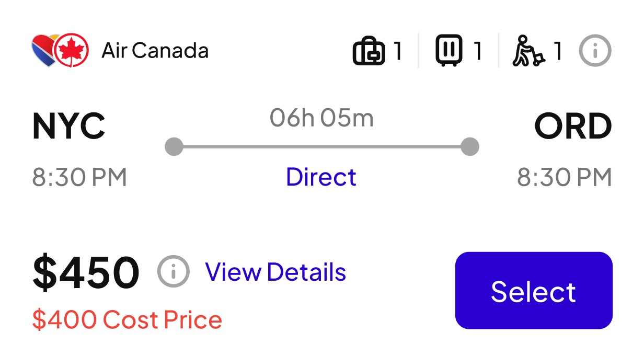Click the $450 ticket price
Screen dimensions: 644x356
(x=86, y=273)
